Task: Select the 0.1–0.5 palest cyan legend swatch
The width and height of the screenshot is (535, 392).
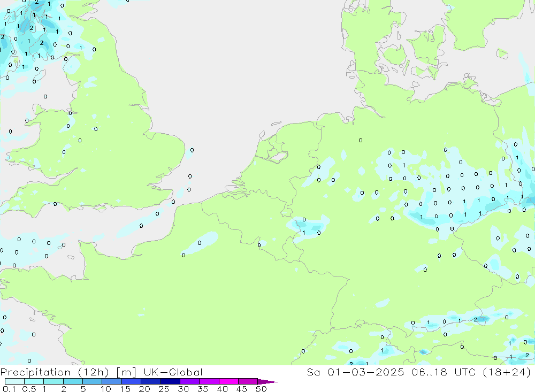Action: [14, 381]
